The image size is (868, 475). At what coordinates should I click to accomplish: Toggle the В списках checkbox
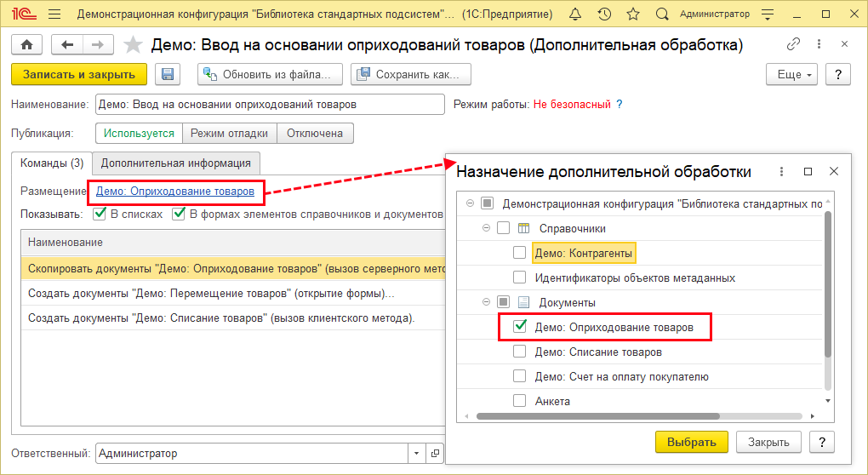(x=100, y=214)
